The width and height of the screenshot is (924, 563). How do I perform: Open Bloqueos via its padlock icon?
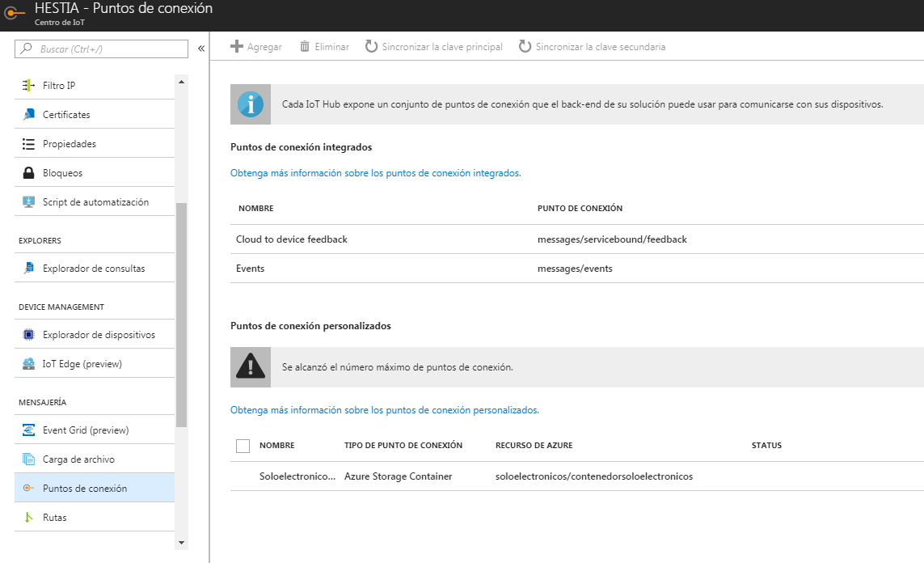coord(28,173)
